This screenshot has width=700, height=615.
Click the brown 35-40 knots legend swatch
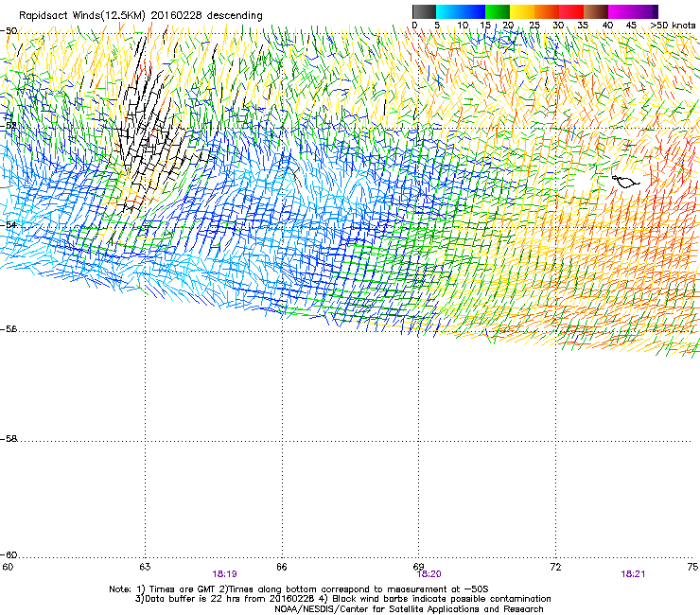(596, 11)
